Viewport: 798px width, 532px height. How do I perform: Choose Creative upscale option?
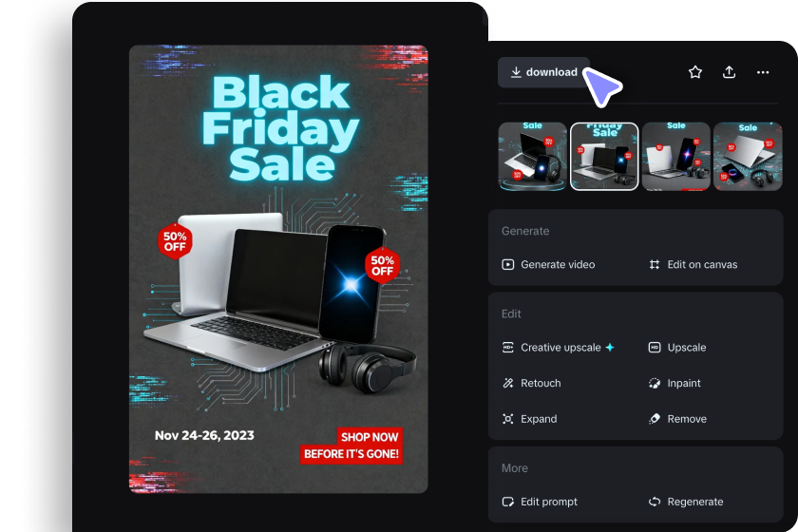tap(559, 348)
